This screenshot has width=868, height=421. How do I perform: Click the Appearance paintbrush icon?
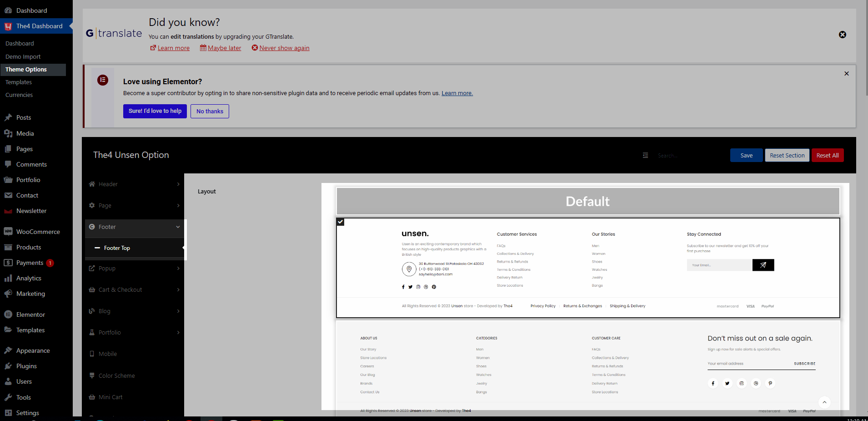[8, 350]
